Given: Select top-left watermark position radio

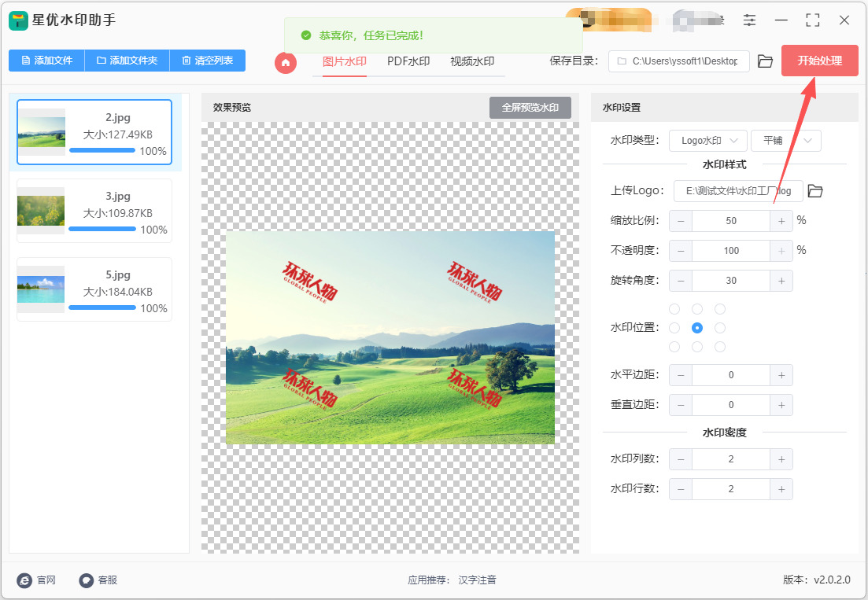Looking at the screenshot, I should 674,309.
